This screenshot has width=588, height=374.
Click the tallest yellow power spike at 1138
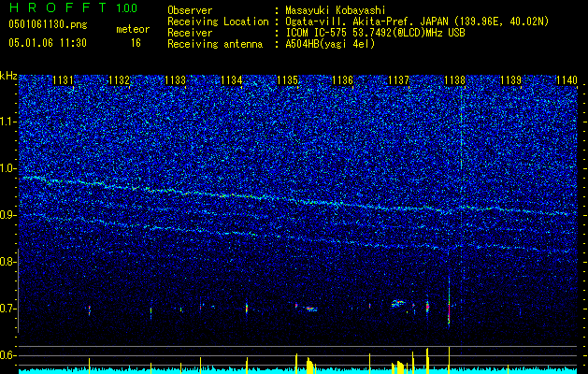[x=449, y=360]
